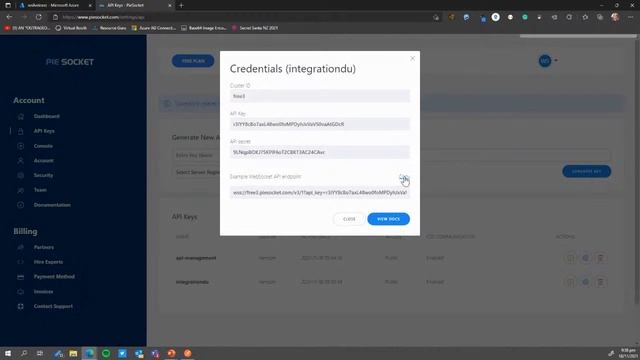This screenshot has height=360, width=640.
Task: Click the Account person icon
Action: 20,160
